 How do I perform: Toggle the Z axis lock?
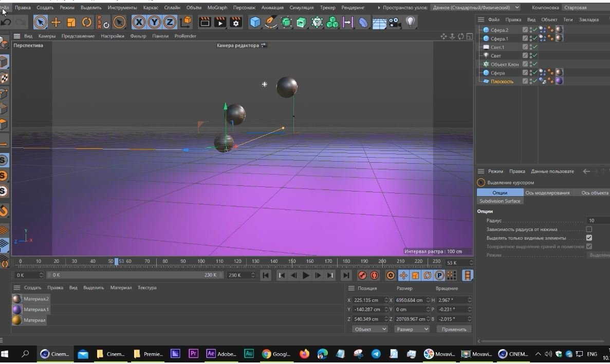[170, 22]
